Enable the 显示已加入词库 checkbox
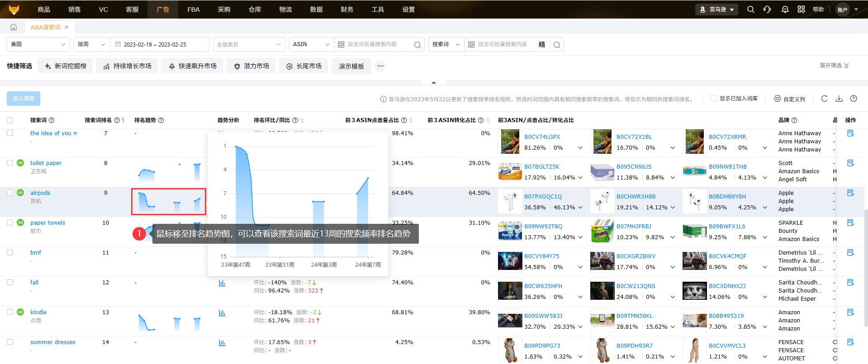Viewport: 868px width, 364px height. [714, 98]
